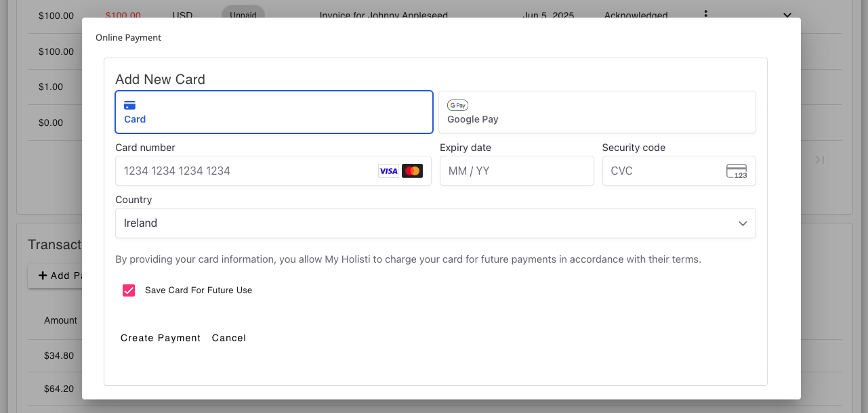The image size is (868, 413).
Task: Cancel the new card form
Action: (x=229, y=338)
